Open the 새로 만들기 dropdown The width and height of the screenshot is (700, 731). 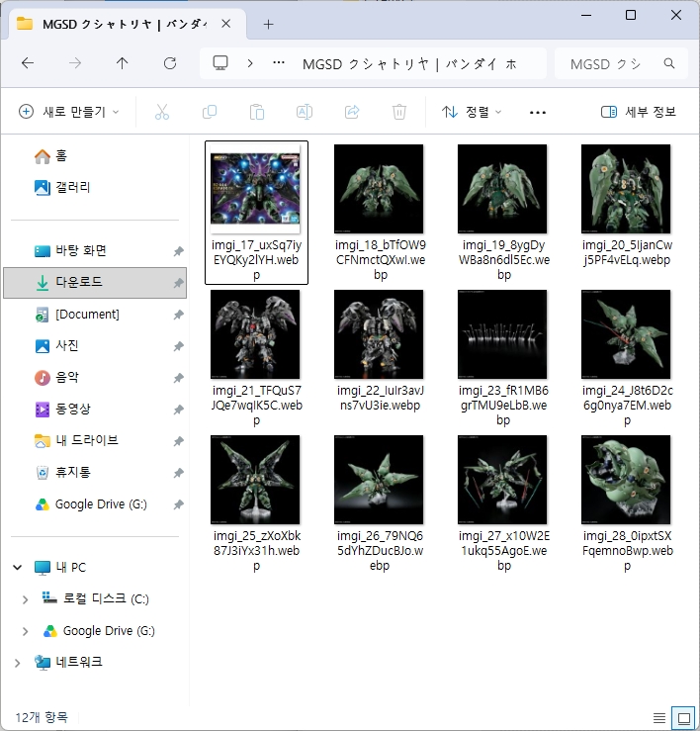pos(69,112)
